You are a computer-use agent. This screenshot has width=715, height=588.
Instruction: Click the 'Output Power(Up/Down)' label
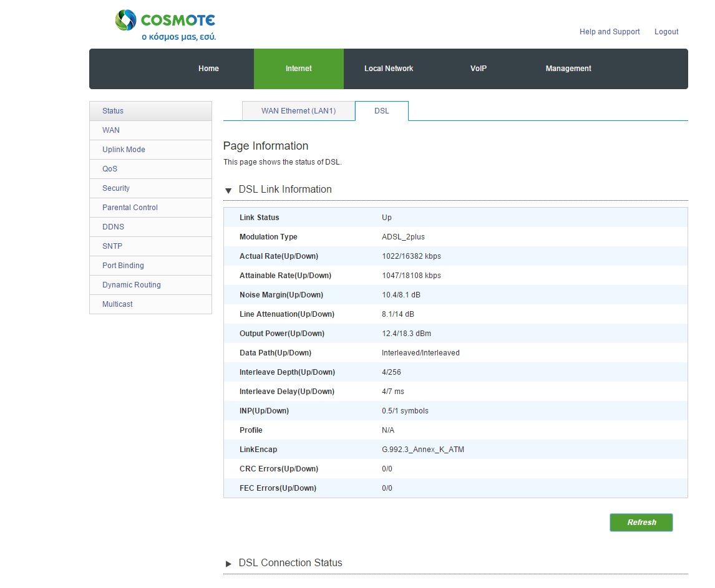(x=282, y=334)
